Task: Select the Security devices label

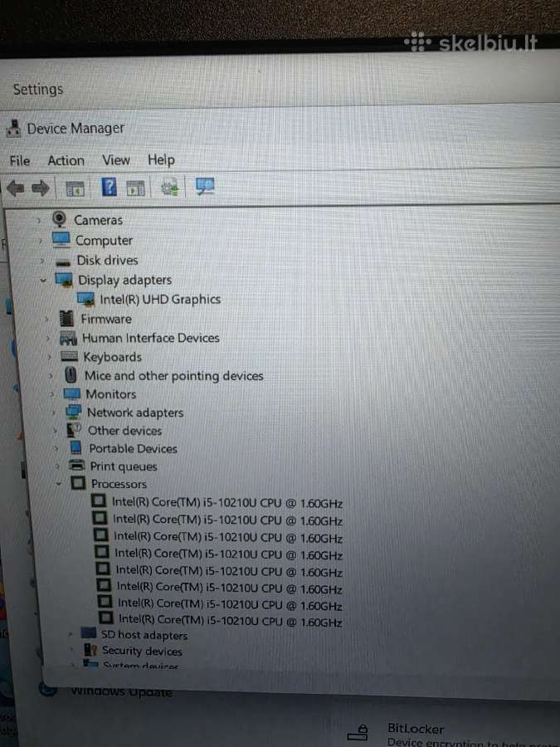Action: [142, 650]
